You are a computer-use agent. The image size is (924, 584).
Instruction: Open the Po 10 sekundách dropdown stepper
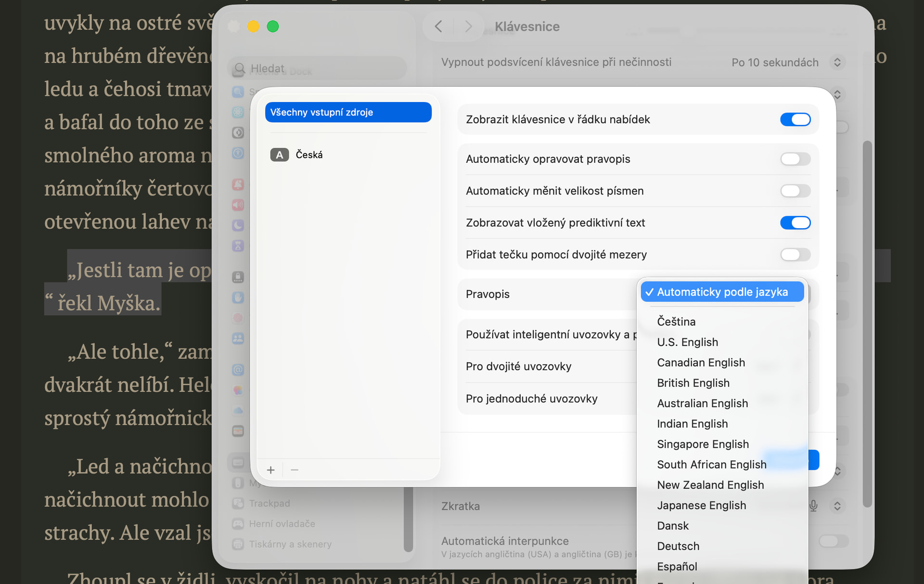[x=837, y=63]
